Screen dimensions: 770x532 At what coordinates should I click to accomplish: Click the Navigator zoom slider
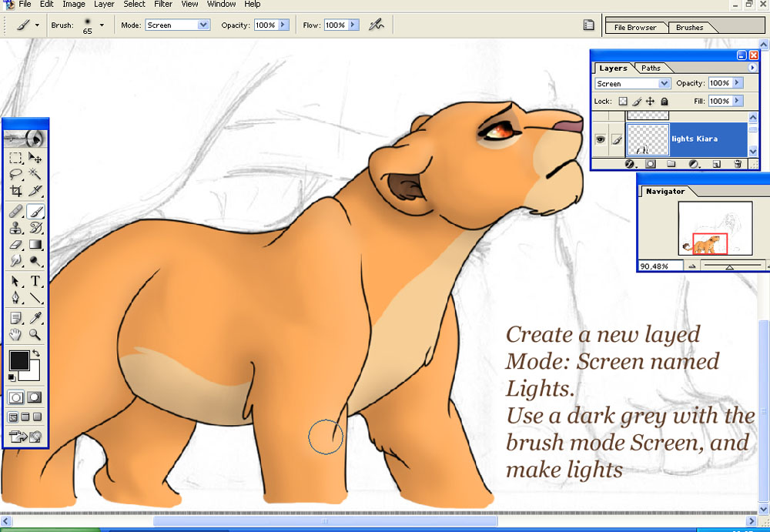pyautogui.click(x=730, y=266)
